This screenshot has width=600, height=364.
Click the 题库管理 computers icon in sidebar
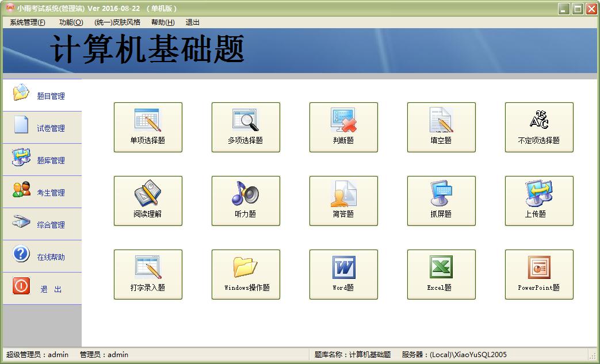(x=21, y=157)
